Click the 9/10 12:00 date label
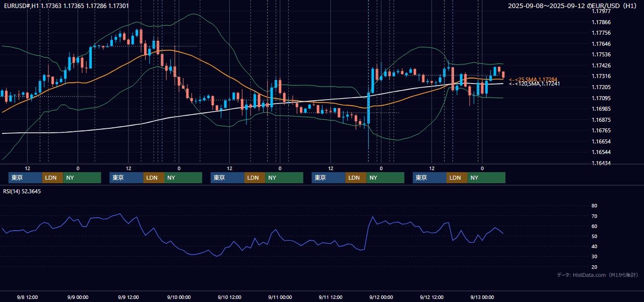Viewport: 644px width, 302px height. [x=229, y=297]
